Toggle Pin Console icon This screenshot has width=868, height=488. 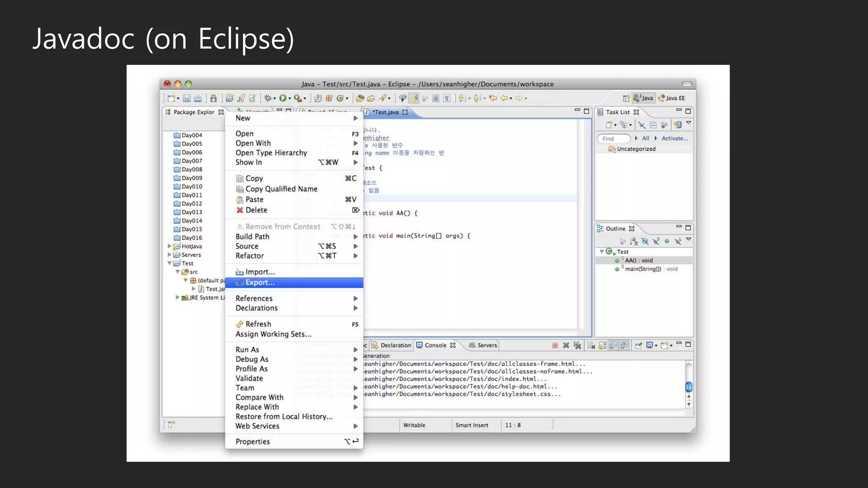coord(638,345)
